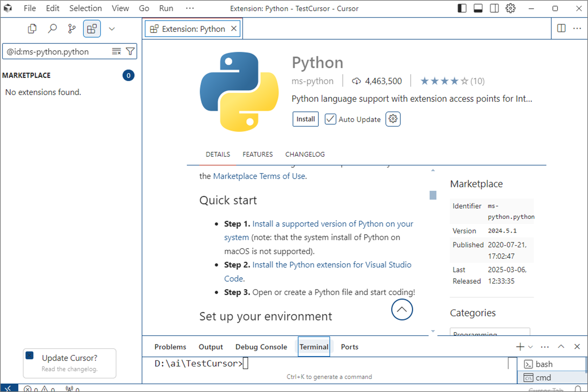Open the extensions filter funnel icon
The width and height of the screenshot is (588, 392).
click(x=130, y=51)
